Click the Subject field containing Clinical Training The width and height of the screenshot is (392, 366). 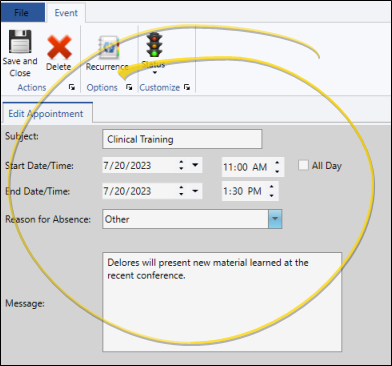click(182, 139)
